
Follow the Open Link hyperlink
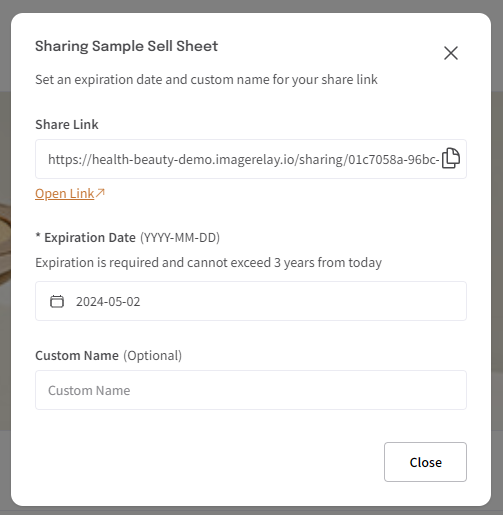click(x=65, y=193)
